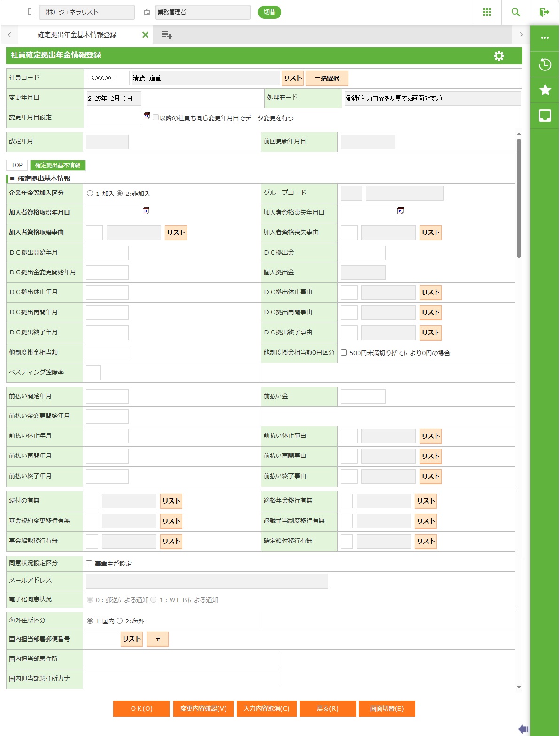Click the clipboard icon beside 業務管理者
This screenshot has height=736, width=560.
147,12
